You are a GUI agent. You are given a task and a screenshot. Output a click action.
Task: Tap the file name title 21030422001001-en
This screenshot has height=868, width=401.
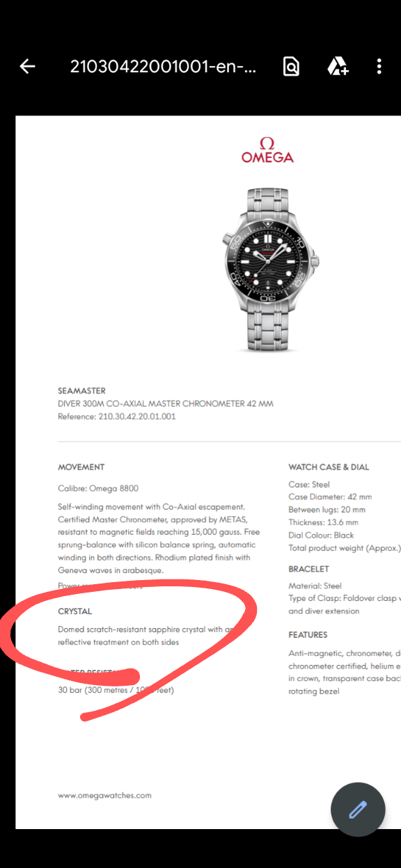coord(163,67)
